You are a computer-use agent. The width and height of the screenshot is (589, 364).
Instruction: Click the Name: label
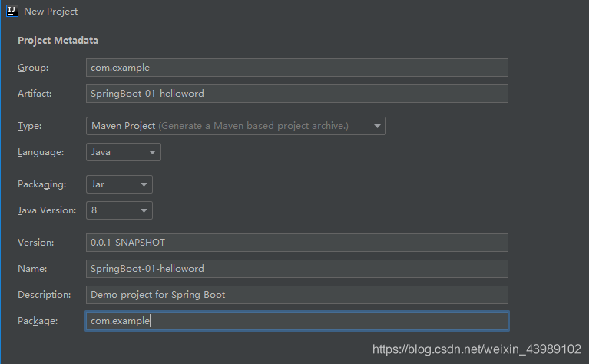(32, 269)
